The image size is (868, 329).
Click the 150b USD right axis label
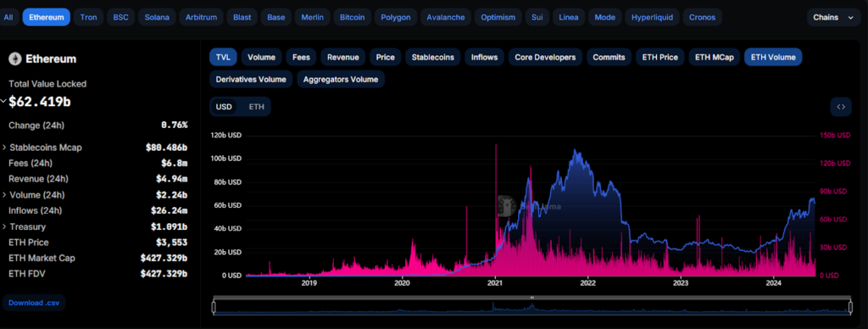tap(835, 135)
